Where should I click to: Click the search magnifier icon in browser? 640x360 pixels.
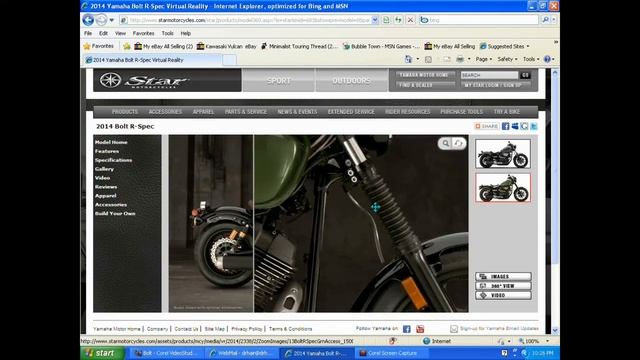click(545, 20)
